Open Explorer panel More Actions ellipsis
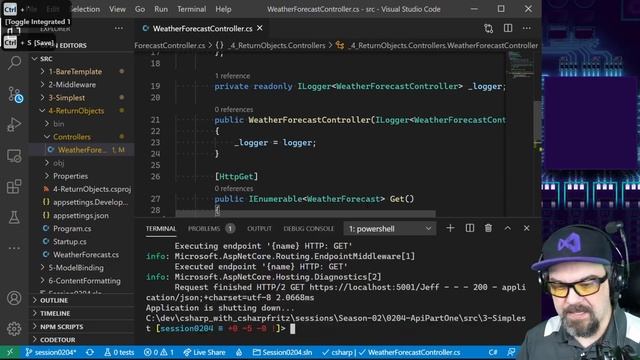Image resolution: width=640 pixels, height=360 pixels. point(119,28)
